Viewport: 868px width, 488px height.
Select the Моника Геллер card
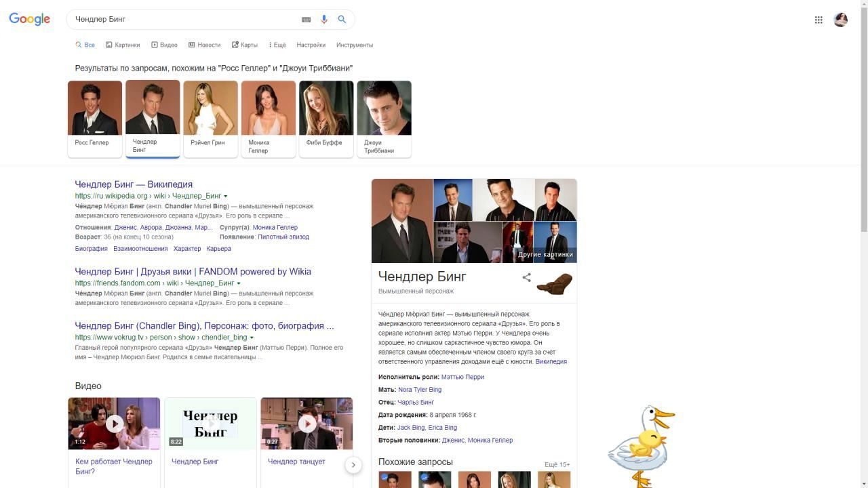(269, 119)
